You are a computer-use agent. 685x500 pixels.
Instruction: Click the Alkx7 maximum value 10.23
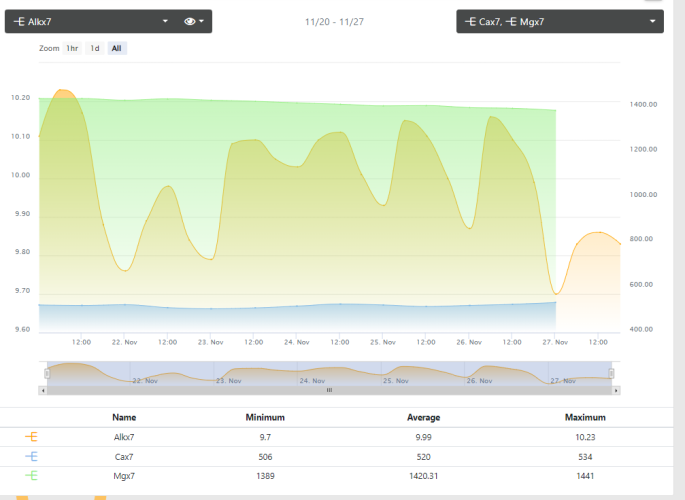585,437
